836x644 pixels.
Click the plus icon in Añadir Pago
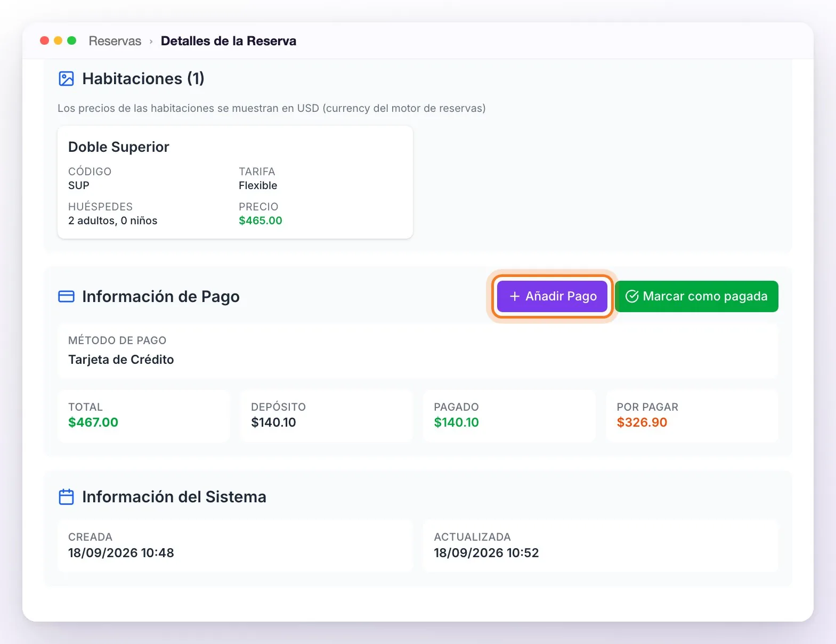click(x=515, y=296)
